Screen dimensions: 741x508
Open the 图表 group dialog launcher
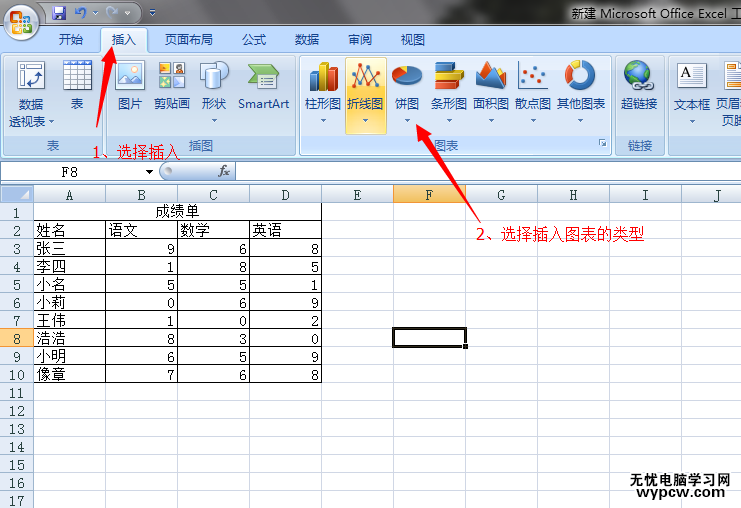coord(603,143)
